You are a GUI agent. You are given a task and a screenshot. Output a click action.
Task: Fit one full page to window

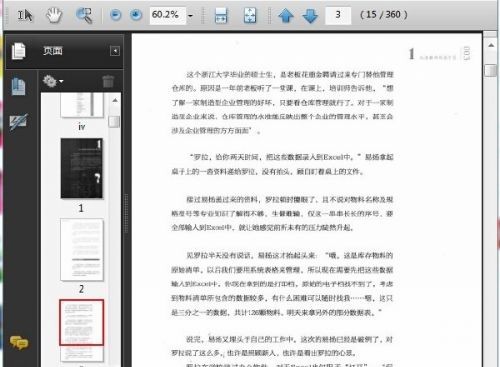pos(250,15)
